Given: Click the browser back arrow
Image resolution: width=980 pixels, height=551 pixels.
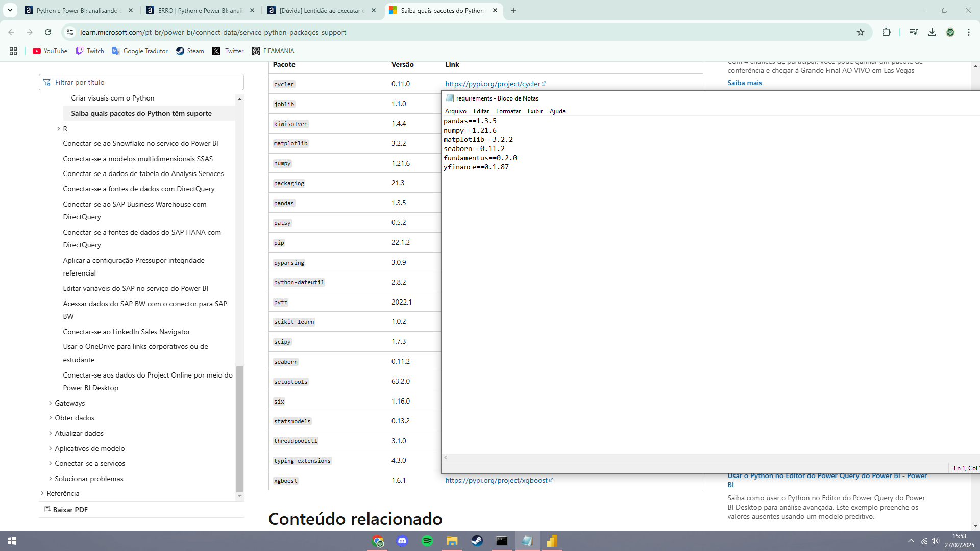Looking at the screenshot, I should 11,32.
